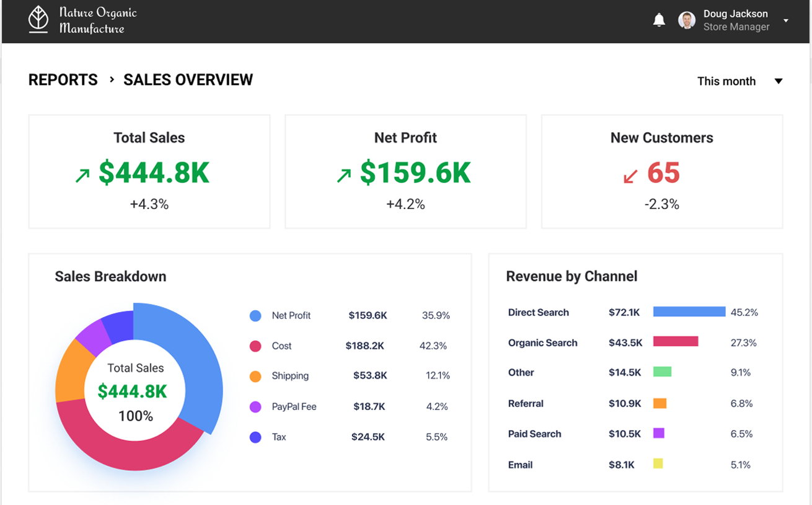Screen dimensions: 812x505
Task: Click the Nature Organic Manufacture leaf logo
Action: [x=38, y=19]
